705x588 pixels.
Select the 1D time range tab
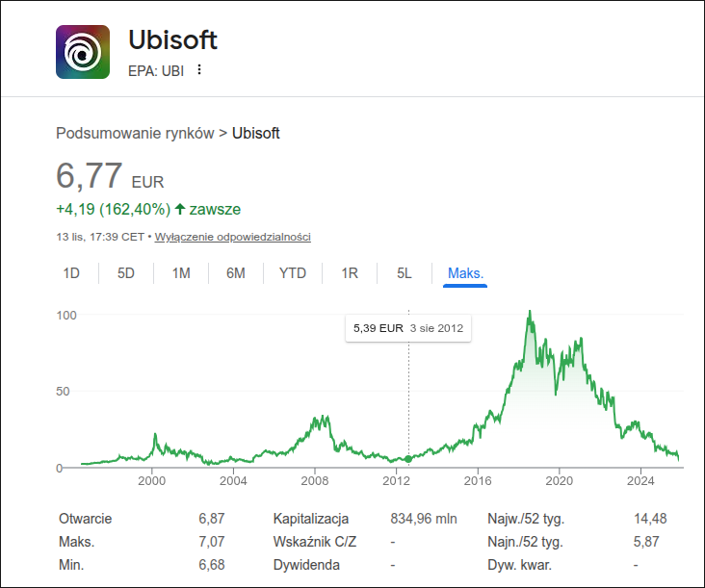click(x=71, y=273)
